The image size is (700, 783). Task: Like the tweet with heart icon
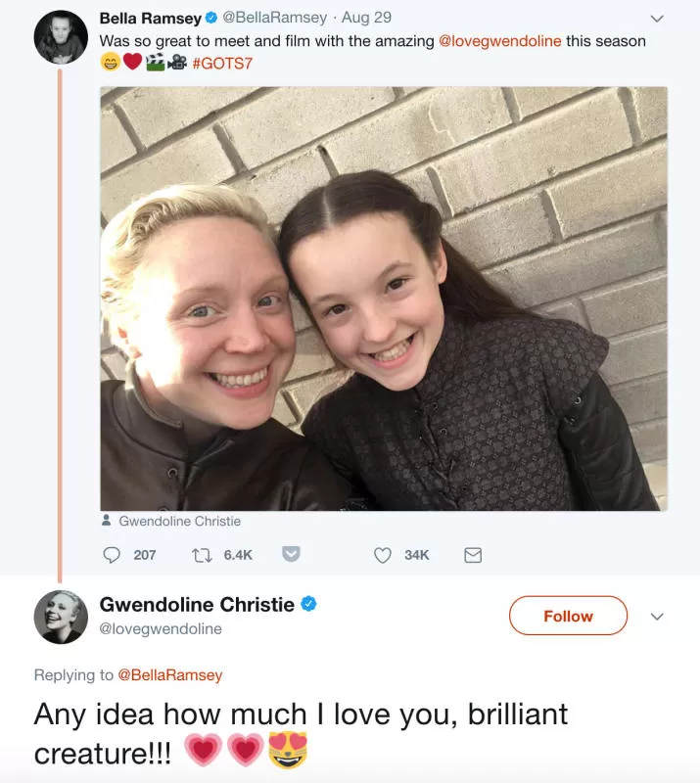tap(383, 554)
